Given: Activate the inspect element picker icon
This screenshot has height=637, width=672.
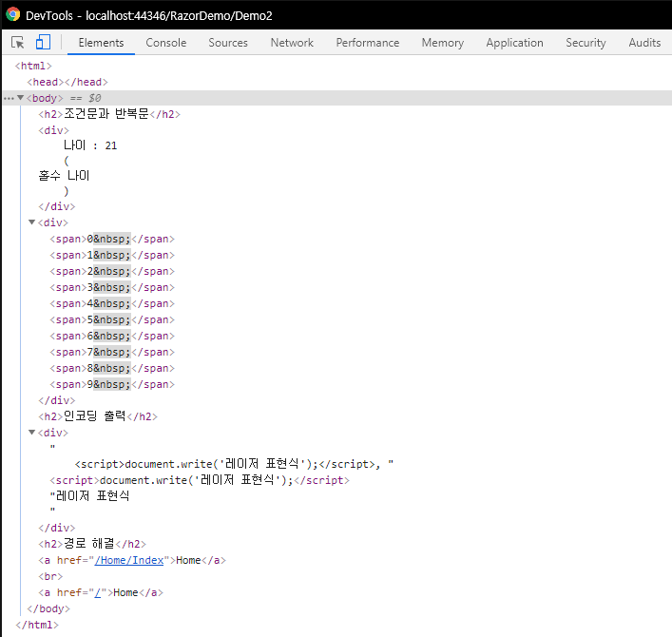Looking at the screenshot, I should click(x=17, y=43).
